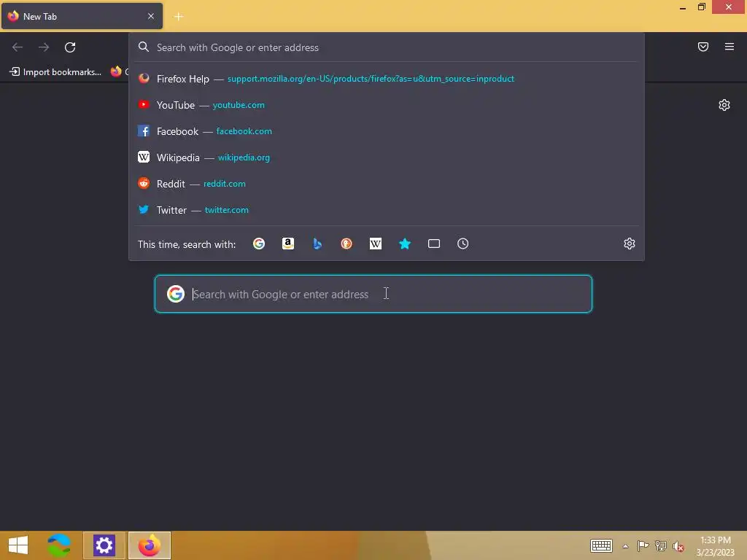747x560 pixels.
Task: Click the magnifier icon in address bar
Action: point(144,47)
